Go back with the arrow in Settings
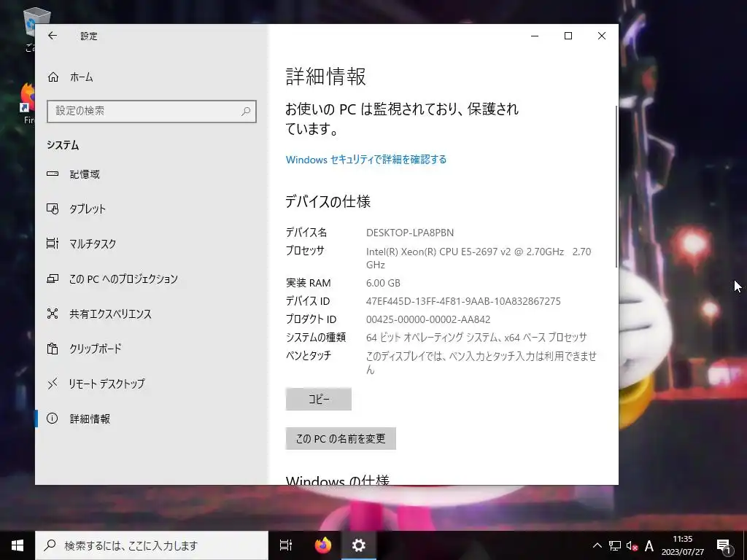 click(53, 36)
